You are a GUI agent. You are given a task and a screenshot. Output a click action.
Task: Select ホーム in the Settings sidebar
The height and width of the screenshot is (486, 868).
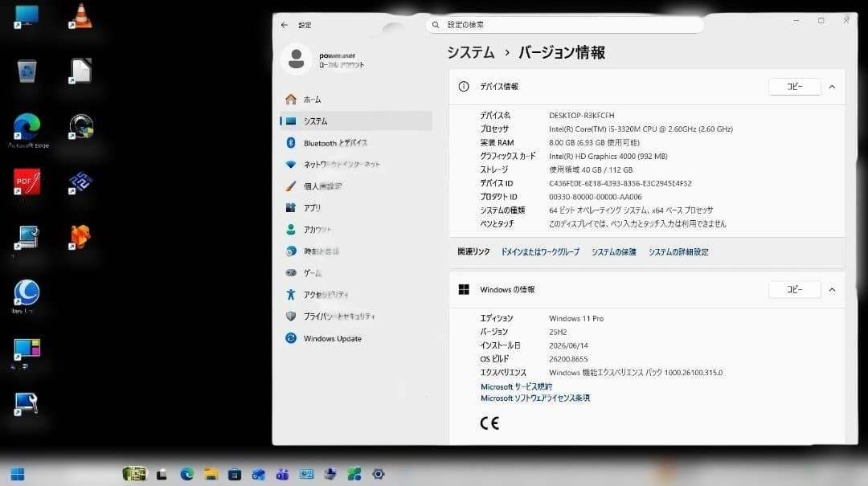tap(356, 100)
